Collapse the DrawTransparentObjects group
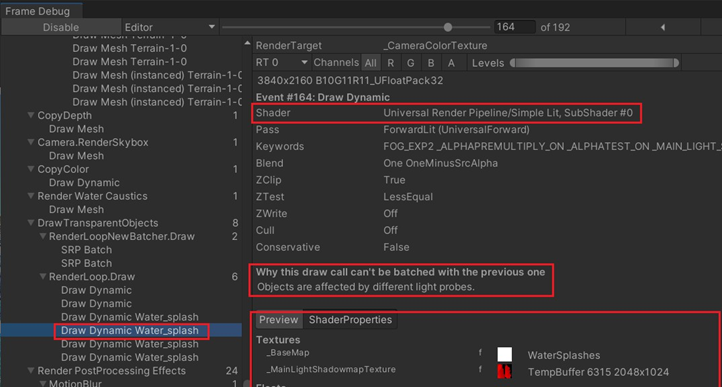The image size is (722, 387). 31,223
